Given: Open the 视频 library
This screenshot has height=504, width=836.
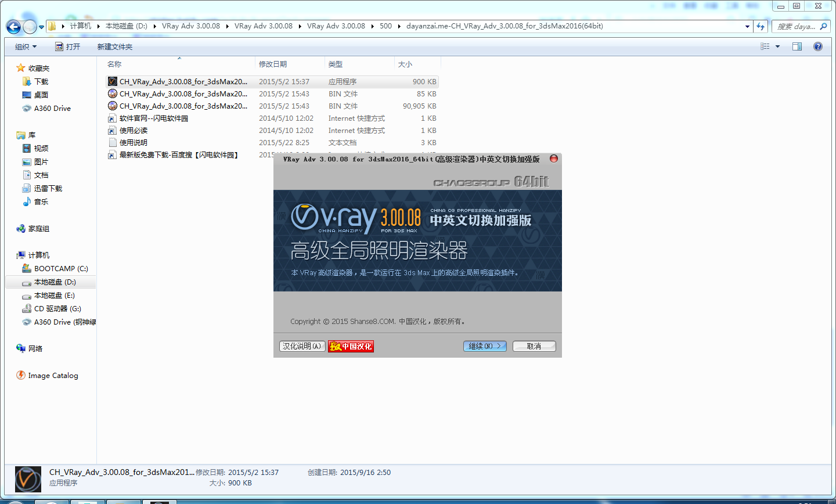Looking at the screenshot, I should tap(41, 148).
